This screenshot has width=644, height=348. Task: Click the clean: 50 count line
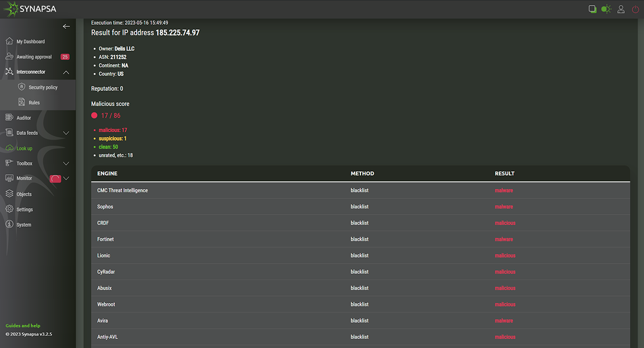click(108, 147)
